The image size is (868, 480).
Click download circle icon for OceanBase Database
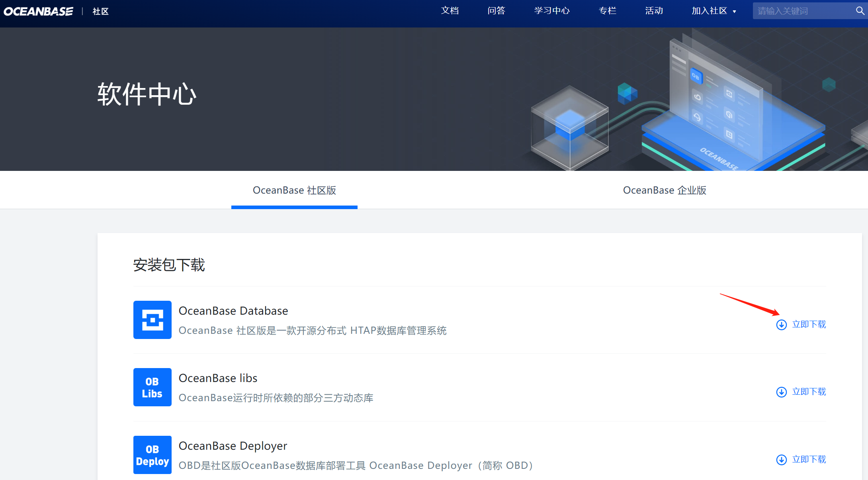click(x=782, y=325)
